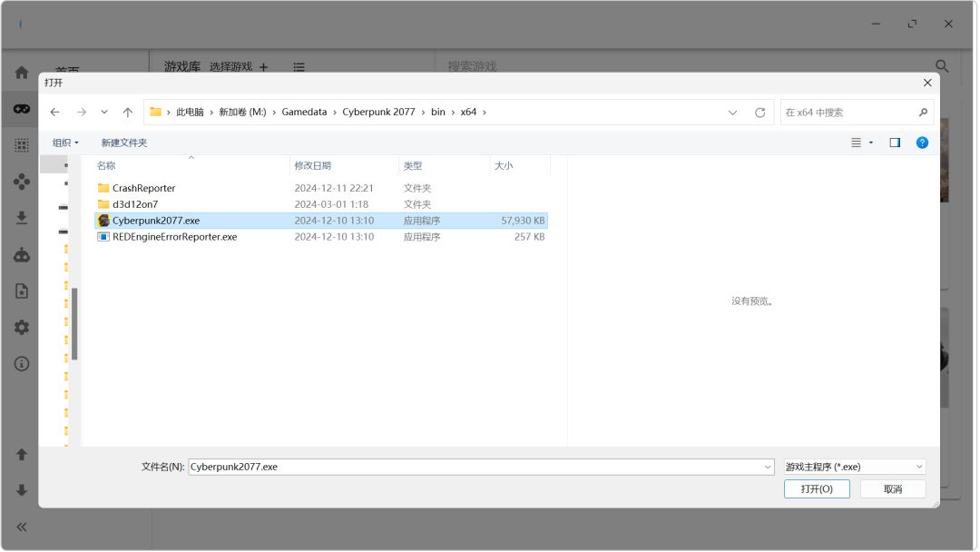This screenshot has height=552, width=980.
Task: Click the 打开(O) button
Action: [817, 488]
